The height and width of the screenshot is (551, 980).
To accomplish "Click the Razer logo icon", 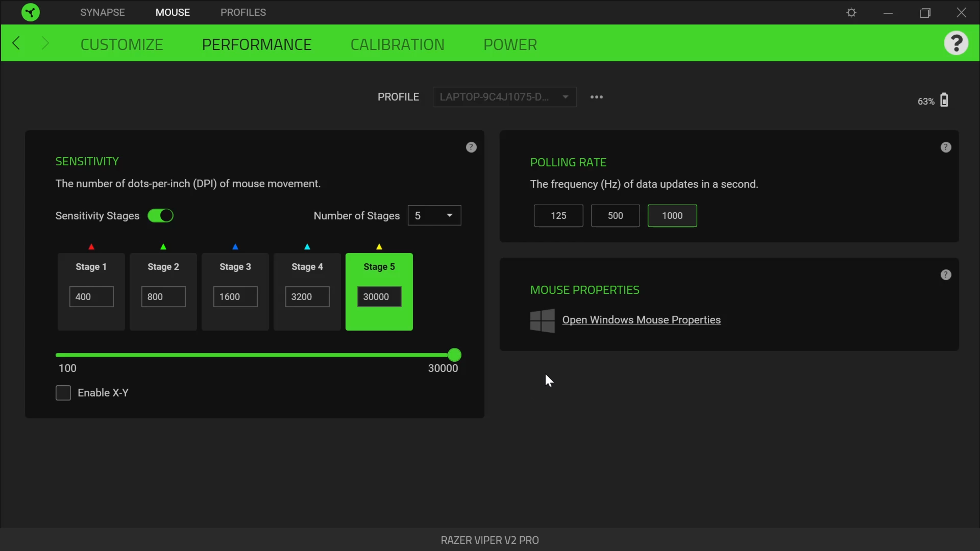I will (x=30, y=12).
